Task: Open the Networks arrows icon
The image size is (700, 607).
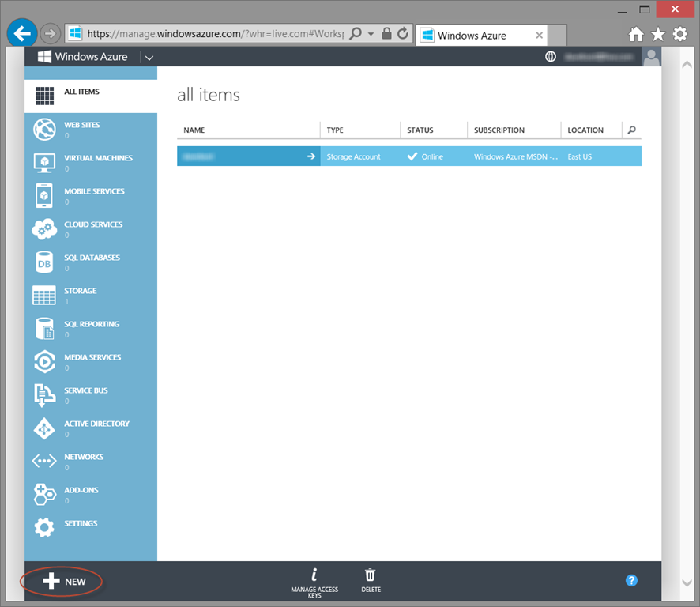Action: (x=44, y=461)
